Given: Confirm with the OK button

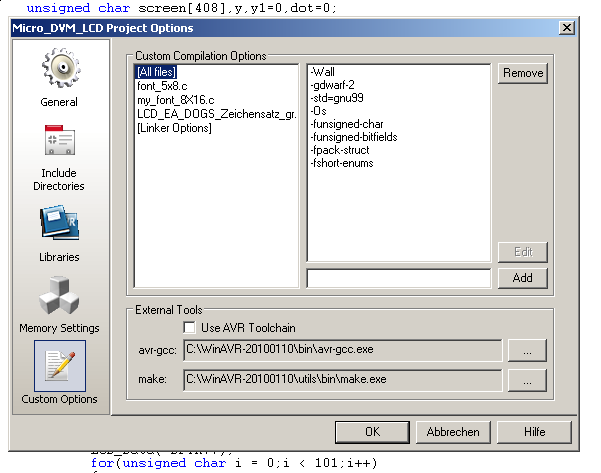Looking at the screenshot, I should (x=372, y=432).
